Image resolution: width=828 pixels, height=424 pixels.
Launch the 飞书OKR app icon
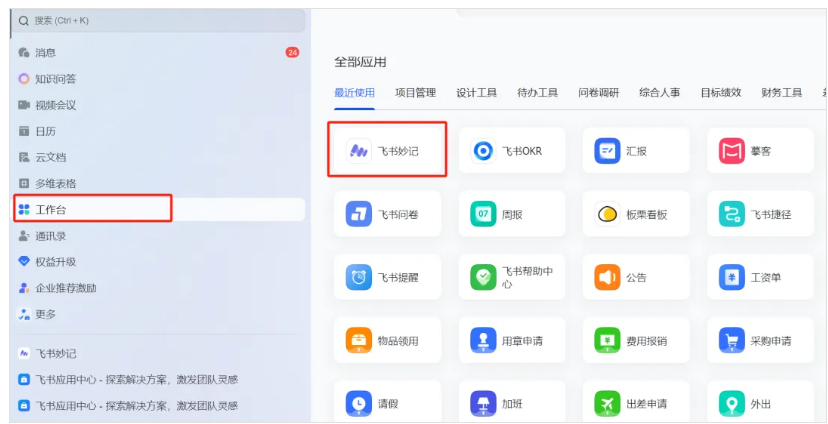(x=483, y=151)
